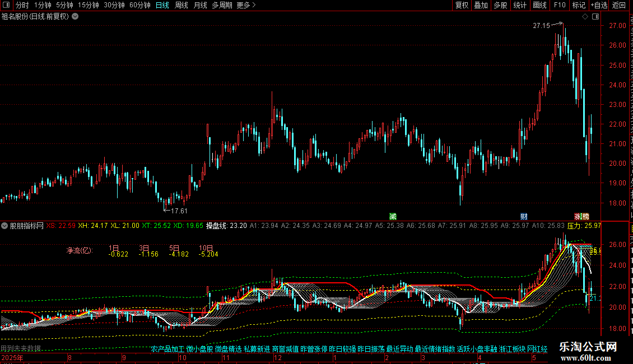Select the 5分钟 period
Image resolution: width=633 pixels, height=364 pixels.
point(64,5)
